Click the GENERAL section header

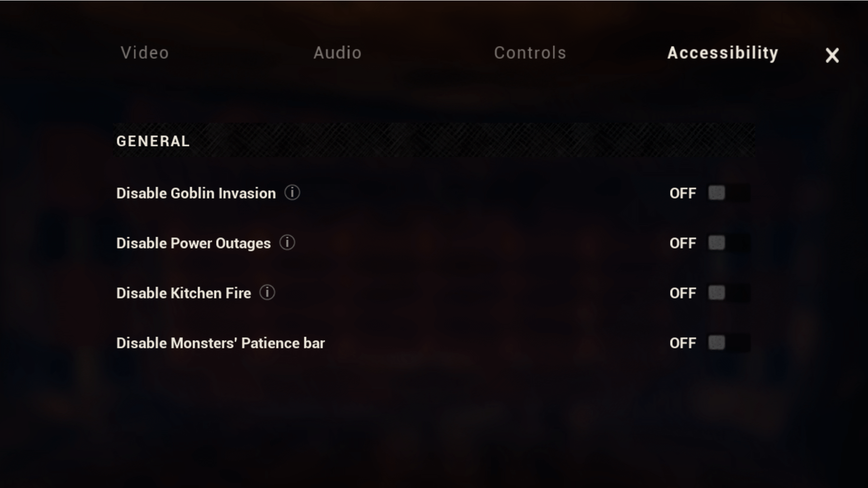coord(153,141)
